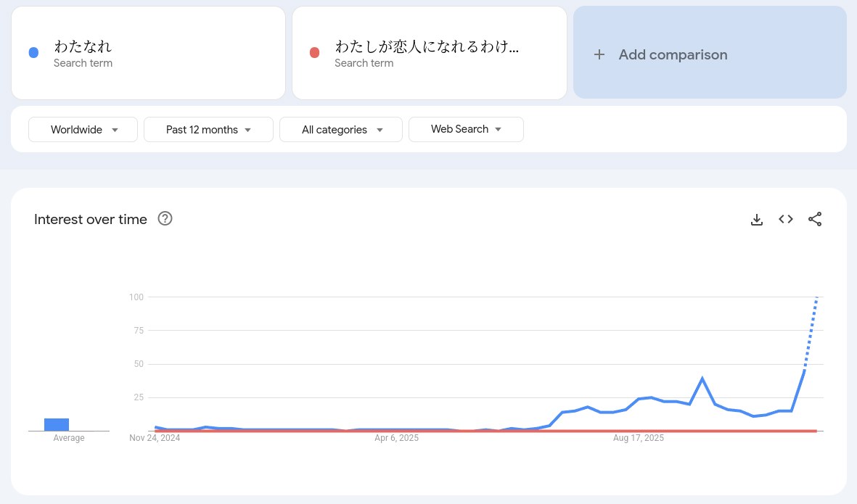857x504 pixels.
Task: Click the dotted peak of blue line
Action: tap(816, 299)
